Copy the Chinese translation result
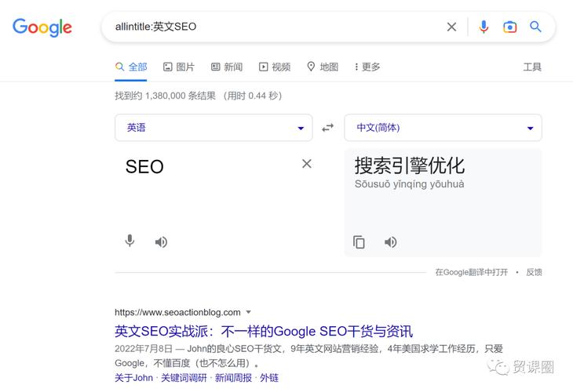Image resolution: width=573 pixels, height=392 pixels. [x=359, y=241]
